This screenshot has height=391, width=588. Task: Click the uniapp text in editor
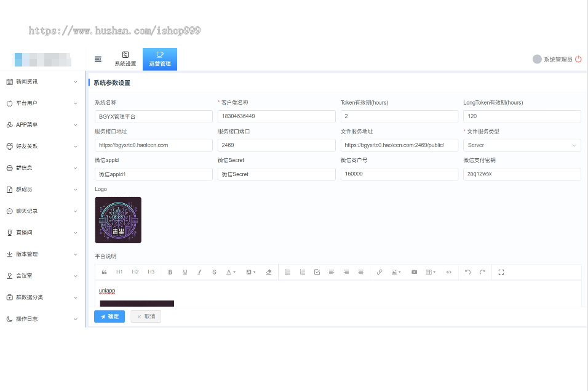(107, 291)
